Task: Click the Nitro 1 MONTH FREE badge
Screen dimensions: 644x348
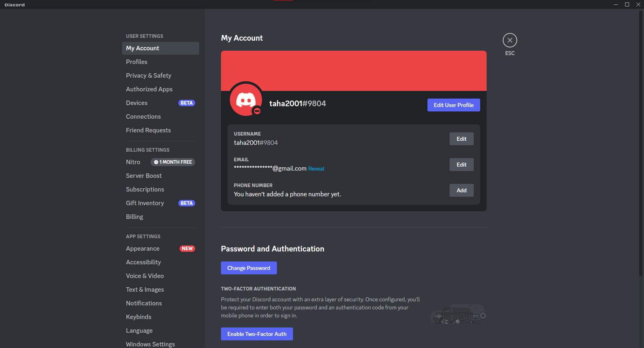Action: pos(173,162)
